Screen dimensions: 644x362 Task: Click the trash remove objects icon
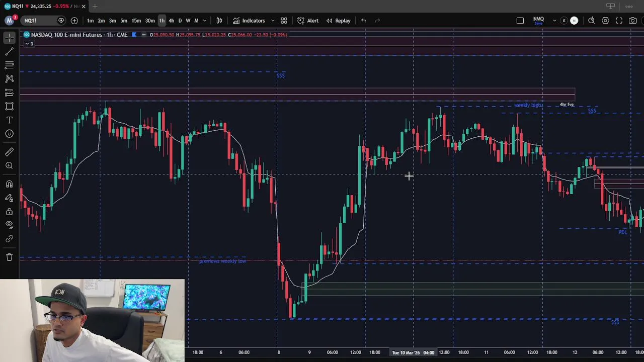tap(9, 257)
